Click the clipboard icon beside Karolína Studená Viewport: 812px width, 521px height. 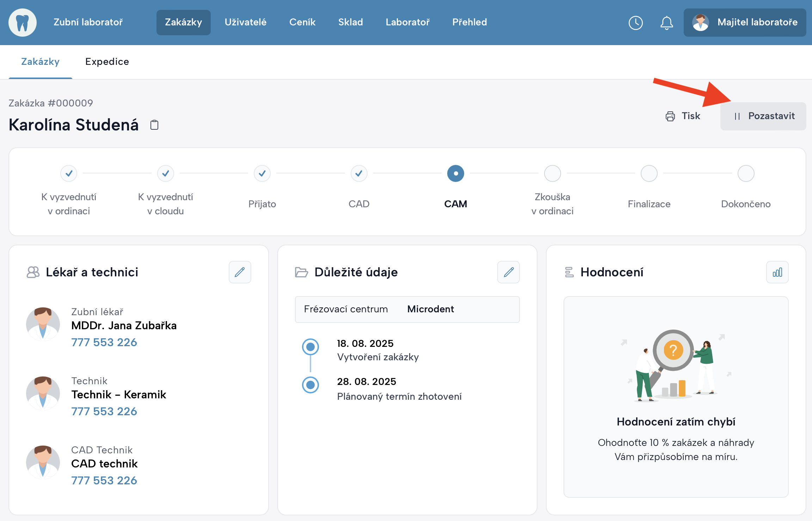[154, 125]
